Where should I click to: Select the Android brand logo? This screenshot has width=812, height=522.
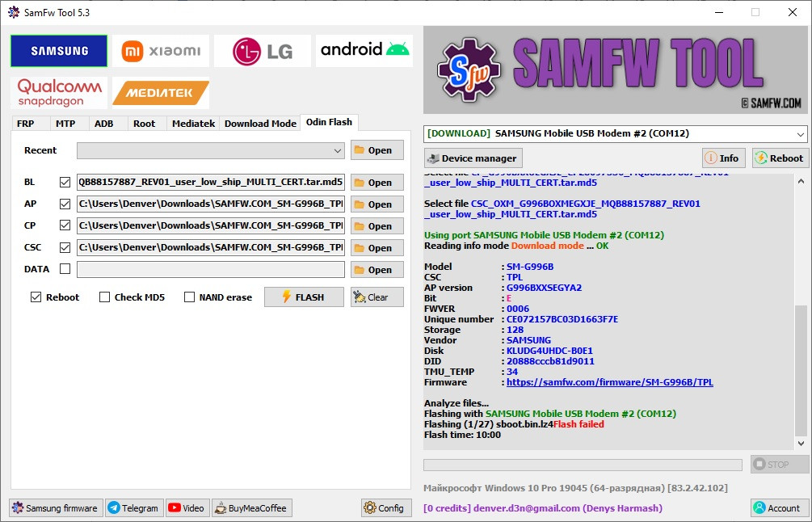pos(364,51)
